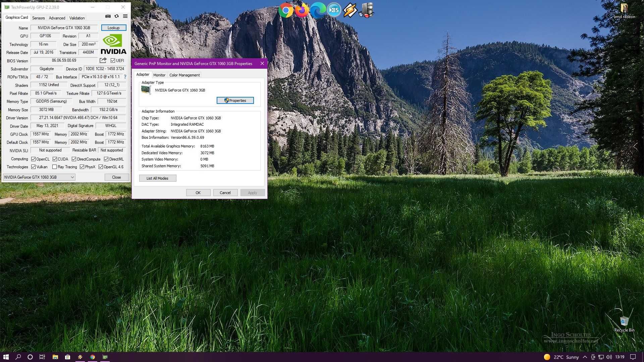Screen dimensions: 644x362
Task: Click the BIOS Version field
Action: (64, 60)
